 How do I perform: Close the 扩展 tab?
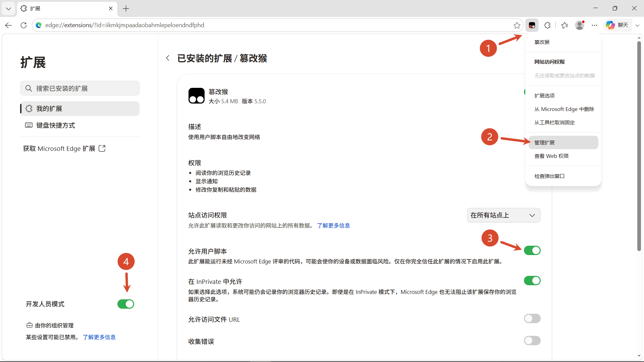point(111,8)
